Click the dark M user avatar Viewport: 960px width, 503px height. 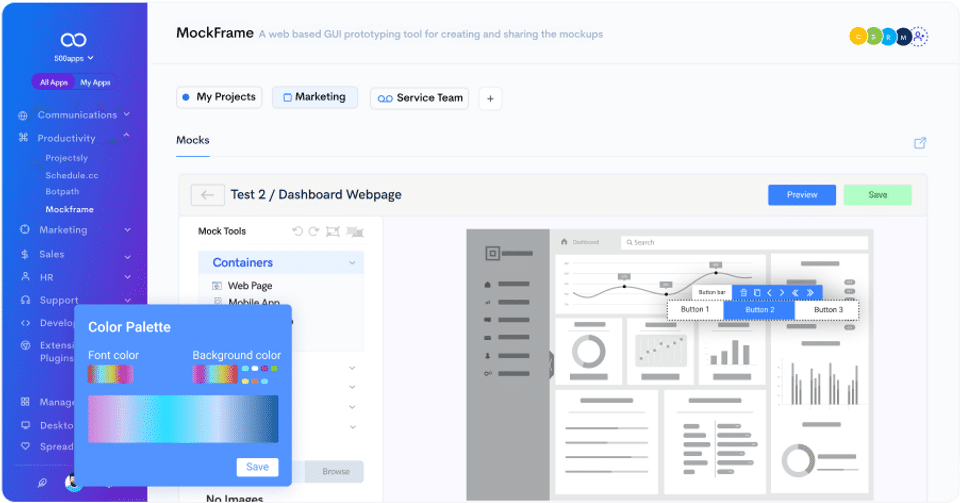tap(903, 37)
